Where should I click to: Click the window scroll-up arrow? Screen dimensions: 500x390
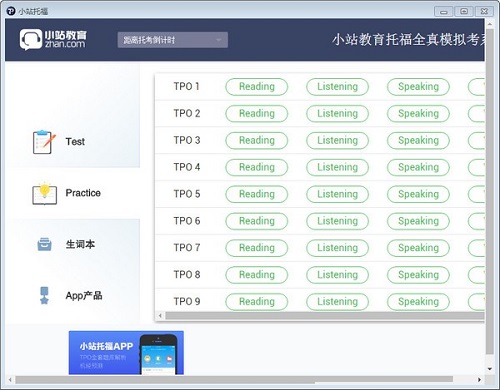coord(490,24)
